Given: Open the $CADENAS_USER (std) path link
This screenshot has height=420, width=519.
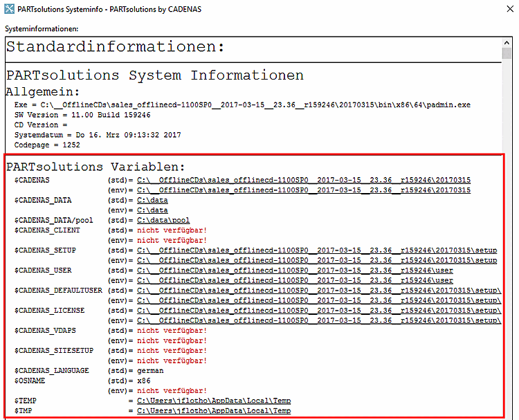Looking at the screenshot, I should 295,271.
